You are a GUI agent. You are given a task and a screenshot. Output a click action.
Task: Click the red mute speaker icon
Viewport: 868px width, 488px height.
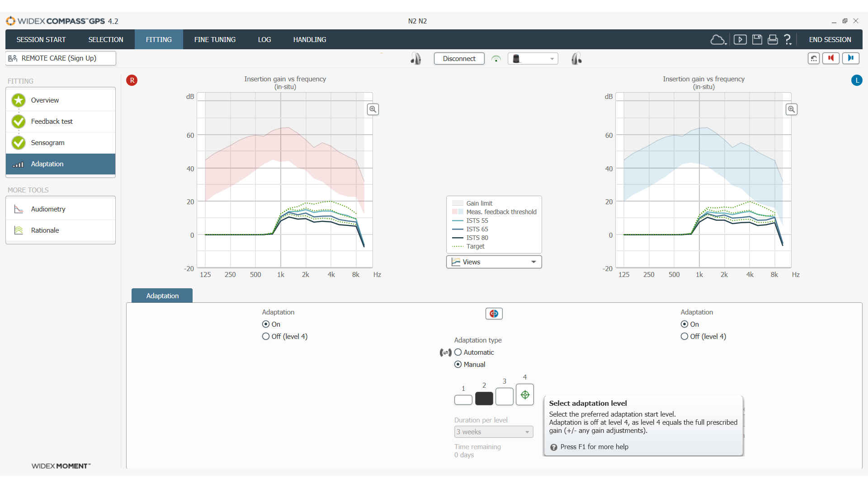click(831, 58)
